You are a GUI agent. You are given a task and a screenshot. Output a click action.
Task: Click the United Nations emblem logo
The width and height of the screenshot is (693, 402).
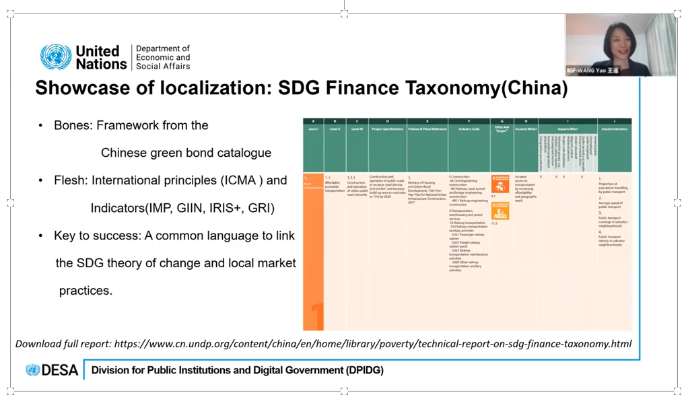[x=56, y=57]
